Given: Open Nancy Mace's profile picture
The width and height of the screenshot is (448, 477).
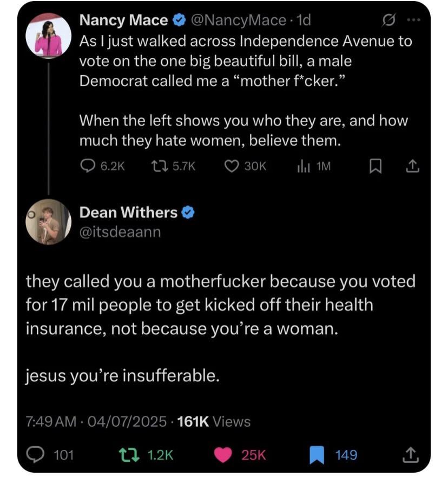Looking at the screenshot, I should [49, 35].
